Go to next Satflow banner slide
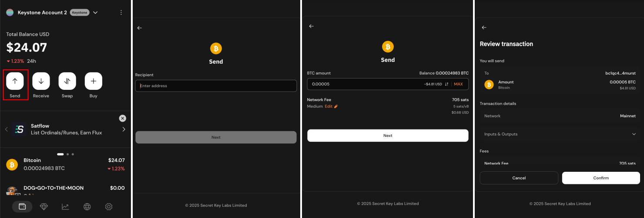Image resolution: width=644 pixels, height=218 pixels. tap(124, 129)
